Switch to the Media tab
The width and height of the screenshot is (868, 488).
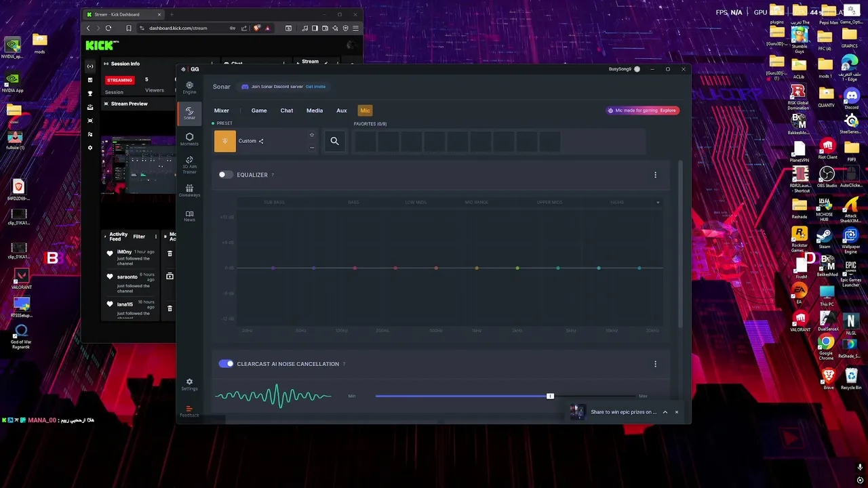pyautogui.click(x=315, y=110)
